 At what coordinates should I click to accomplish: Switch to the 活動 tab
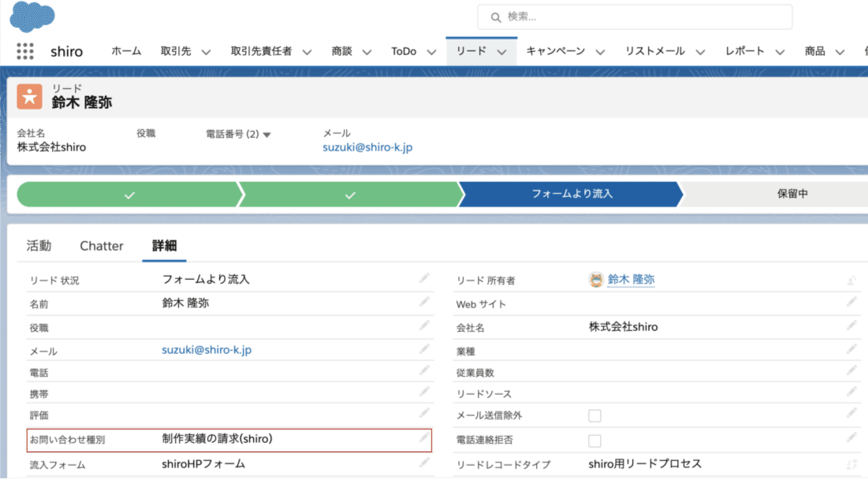coord(39,246)
